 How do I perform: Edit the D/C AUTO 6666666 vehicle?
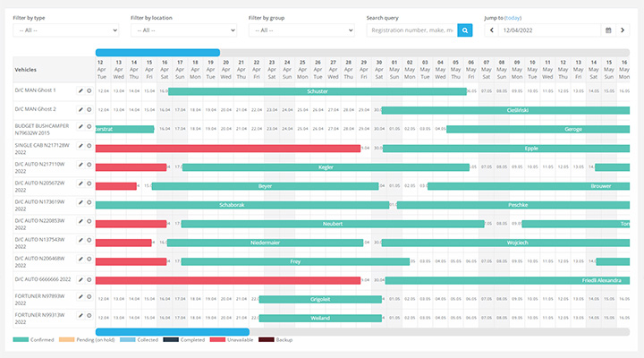click(x=80, y=280)
